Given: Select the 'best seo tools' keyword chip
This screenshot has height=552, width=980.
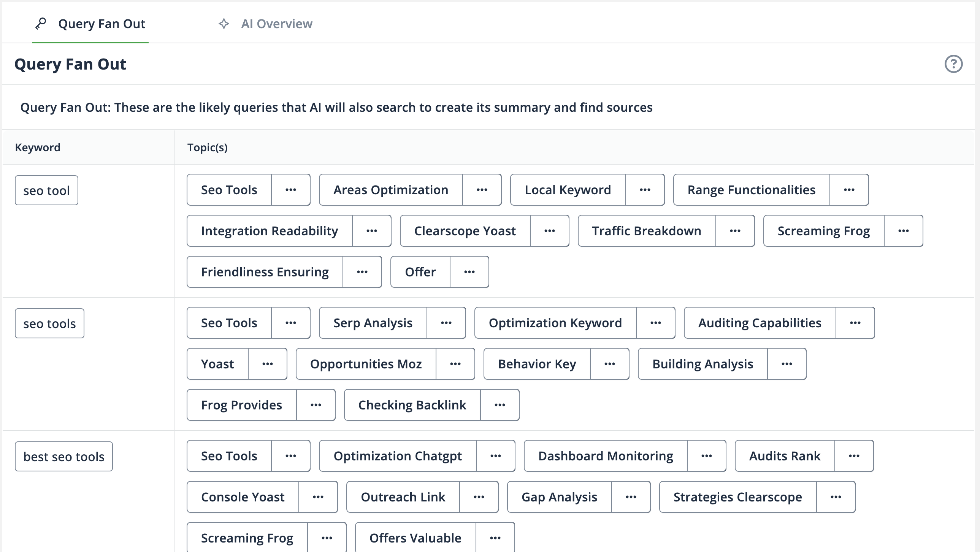Looking at the screenshot, I should (64, 457).
